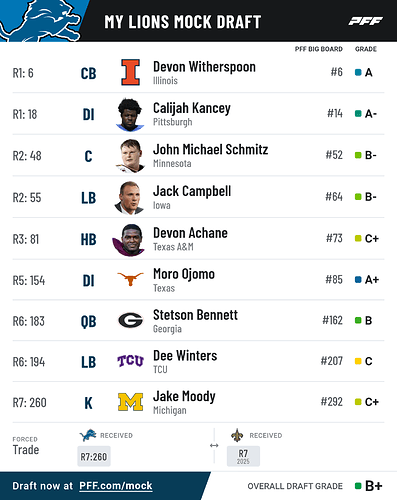Click the overall B+ draft grade
The height and width of the screenshot is (500, 397).
(373, 486)
